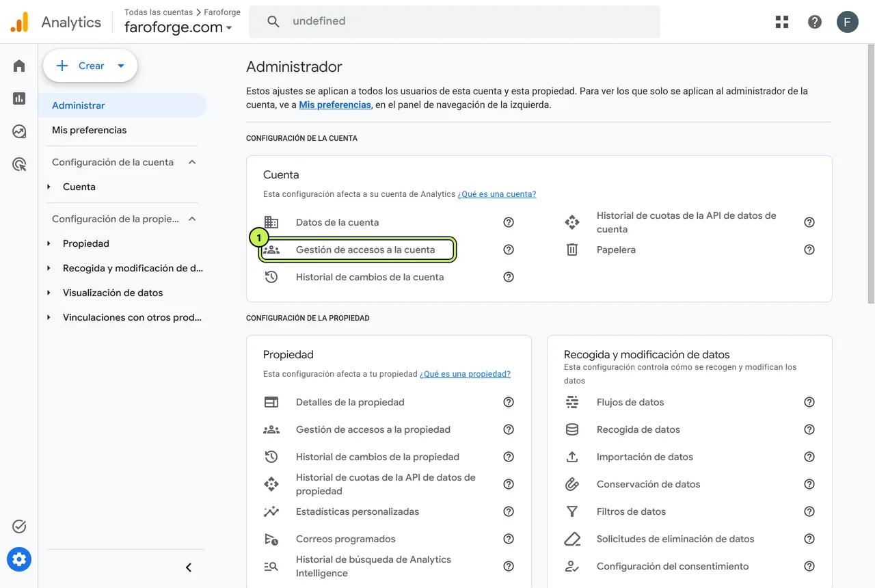The height and width of the screenshot is (588, 875).
Task: Open the ¿Qué es una cuenta? link
Action: pyautogui.click(x=497, y=194)
